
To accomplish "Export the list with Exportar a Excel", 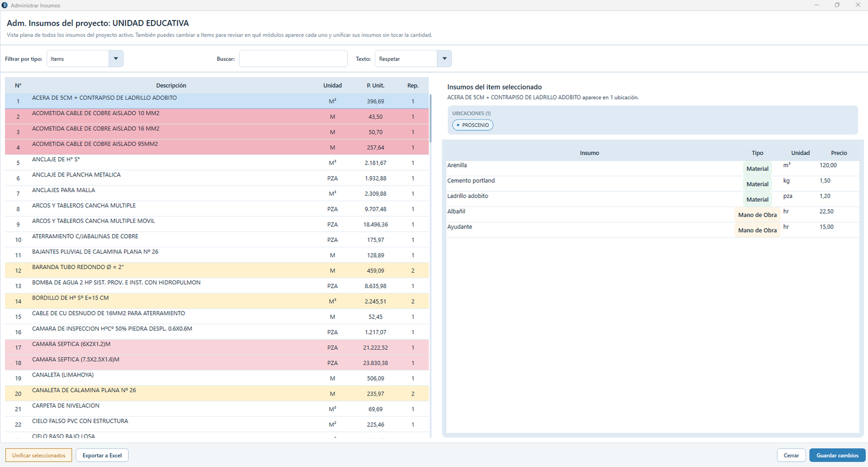I will pyautogui.click(x=102, y=455).
